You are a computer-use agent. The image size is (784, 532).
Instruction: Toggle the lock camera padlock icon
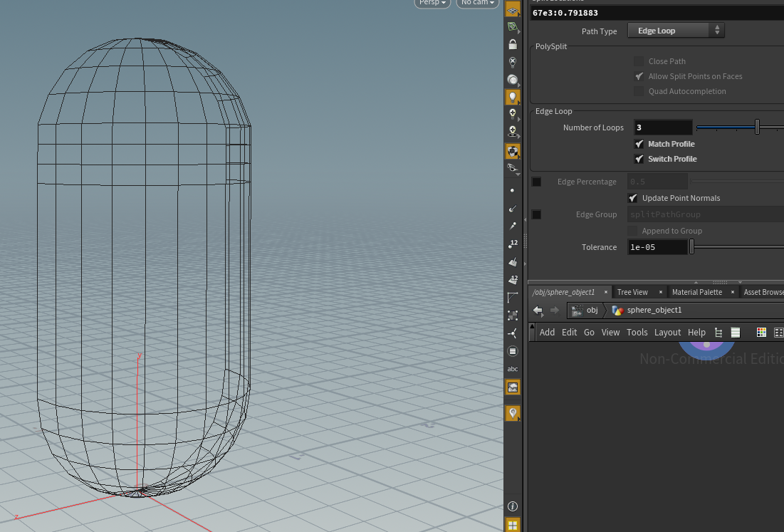click(512, 44)
